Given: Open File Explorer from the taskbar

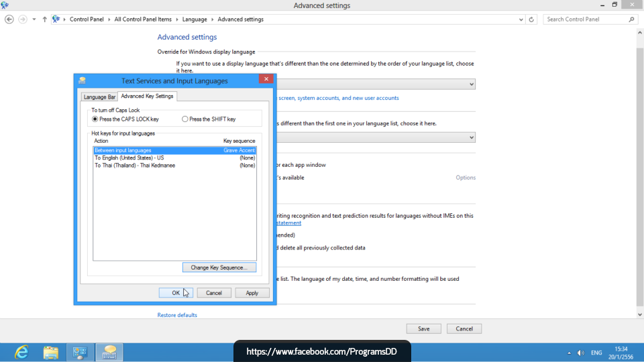Looking at the screenshot, I should pos(51,352).
